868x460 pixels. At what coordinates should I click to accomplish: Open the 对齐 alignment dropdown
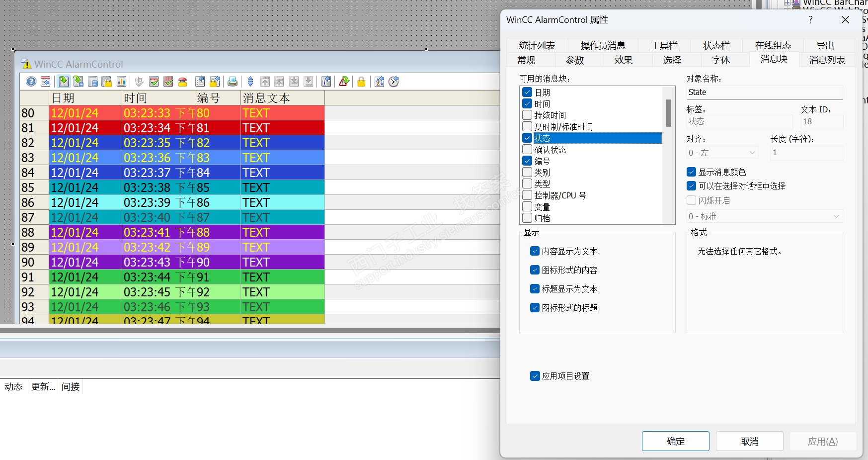point(723,153)
